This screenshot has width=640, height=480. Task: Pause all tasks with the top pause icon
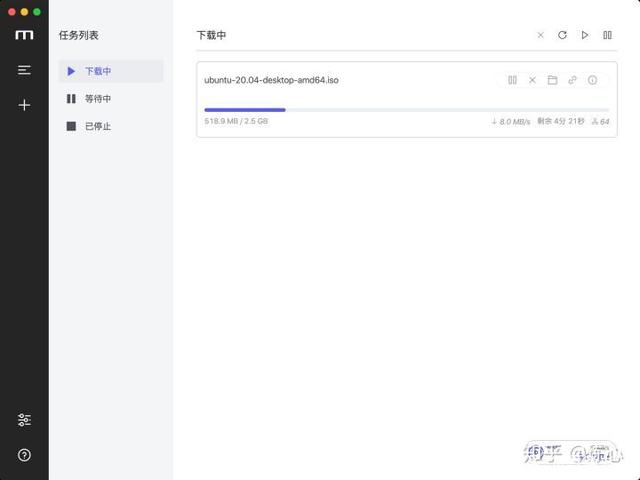click(607, 35)
